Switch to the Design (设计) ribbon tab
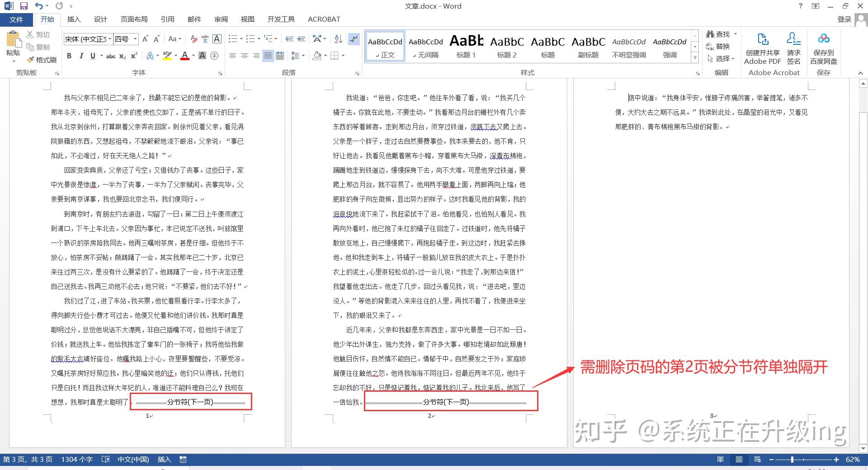 click(100, 19)
